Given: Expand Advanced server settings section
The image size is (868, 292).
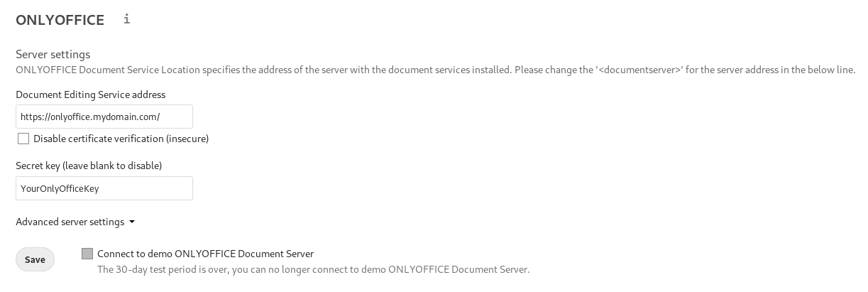Looking at the screenshot, I should click(x=75, y=222).
